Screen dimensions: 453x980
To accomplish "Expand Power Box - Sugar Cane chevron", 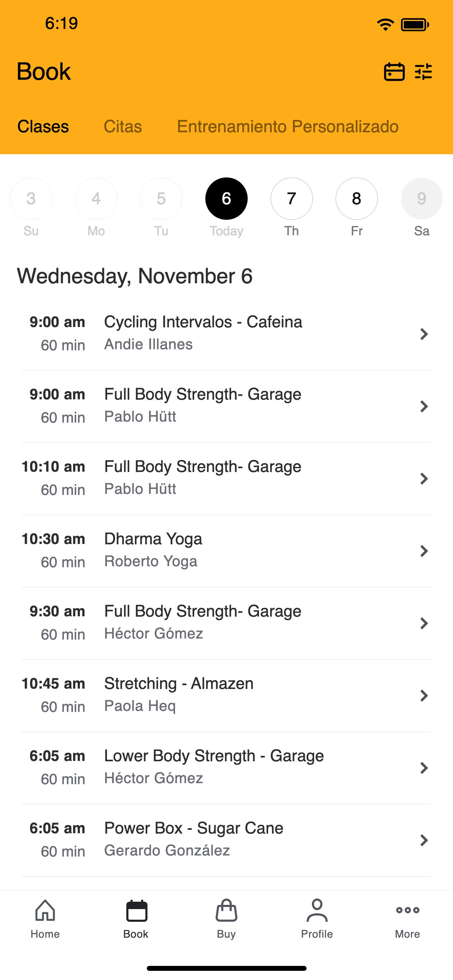I will (424, 840).
